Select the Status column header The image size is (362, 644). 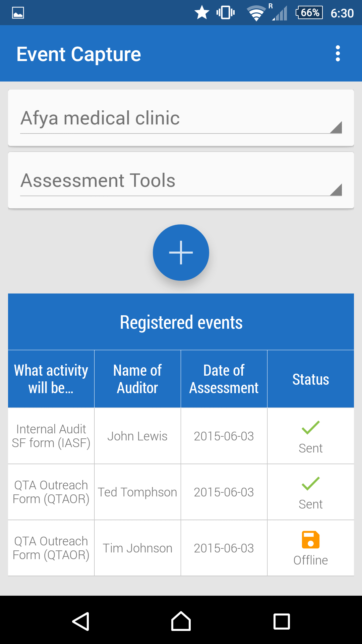pyautogui.click(x=310, y=379)
